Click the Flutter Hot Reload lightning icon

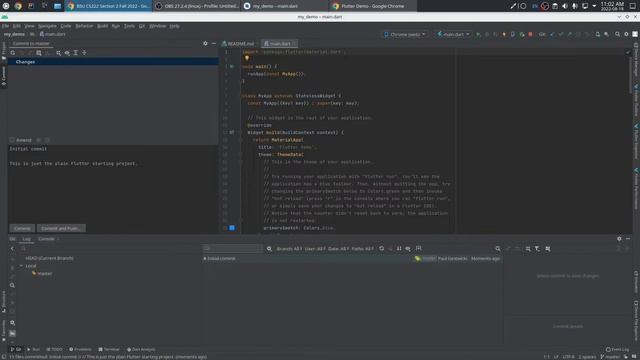[504, 34]
